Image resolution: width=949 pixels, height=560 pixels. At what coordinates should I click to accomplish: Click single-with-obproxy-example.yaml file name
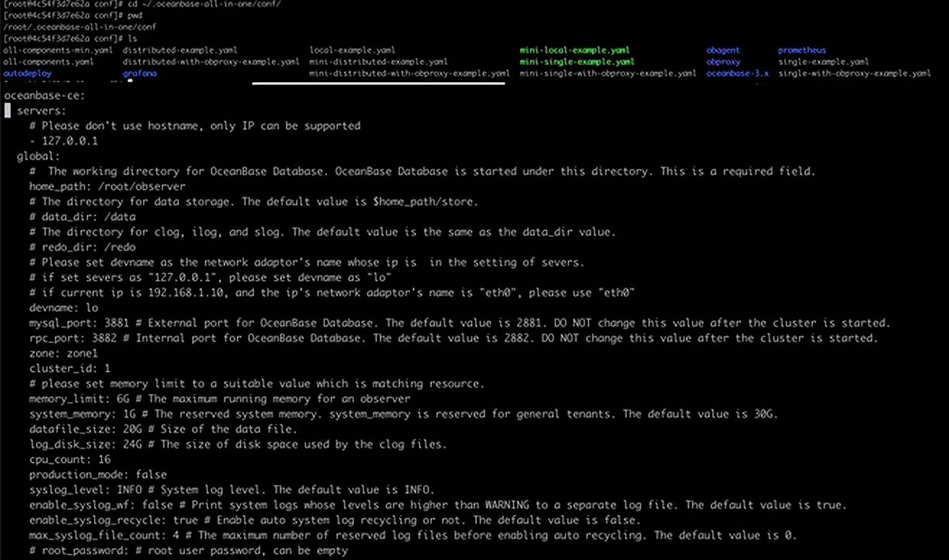tap(854, 74)
